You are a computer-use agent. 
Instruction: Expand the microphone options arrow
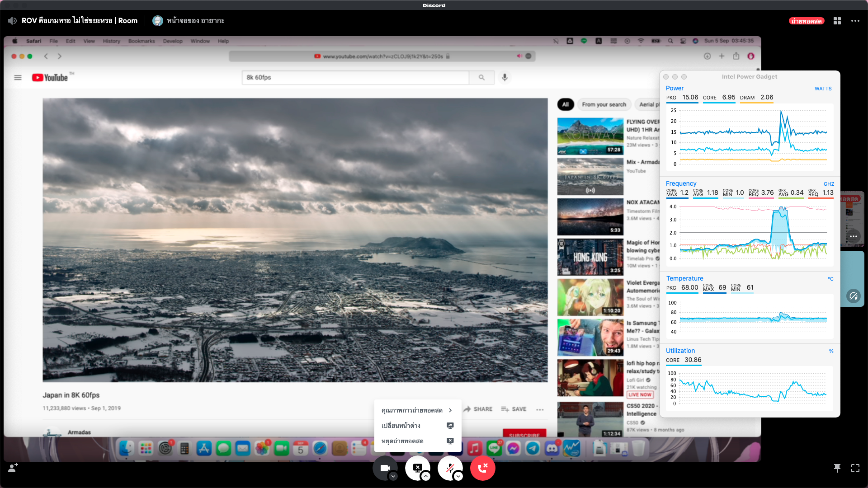[x=458, y=476]
